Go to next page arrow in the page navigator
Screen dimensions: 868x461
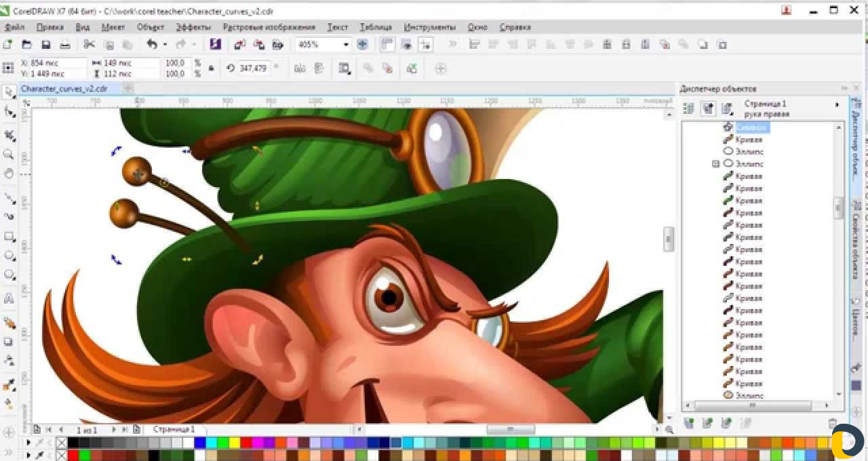tap(113, 430)
